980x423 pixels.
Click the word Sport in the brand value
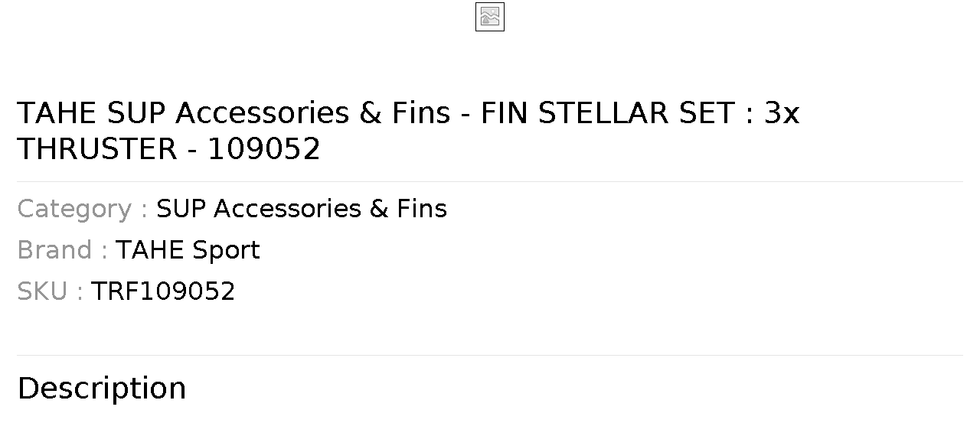coord(226,251)
